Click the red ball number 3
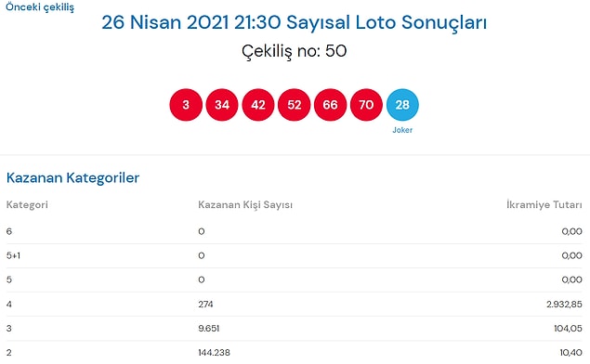 pyautogui.click(x=186, y=105)
